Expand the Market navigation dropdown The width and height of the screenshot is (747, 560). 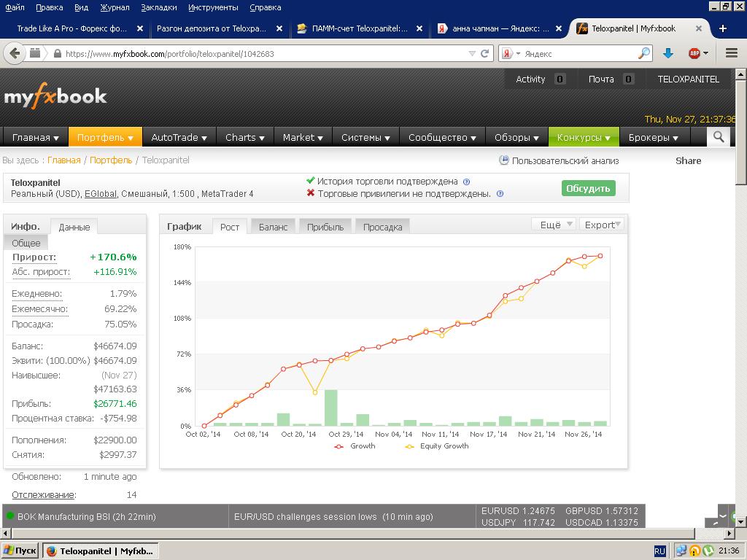pos(303,137)
